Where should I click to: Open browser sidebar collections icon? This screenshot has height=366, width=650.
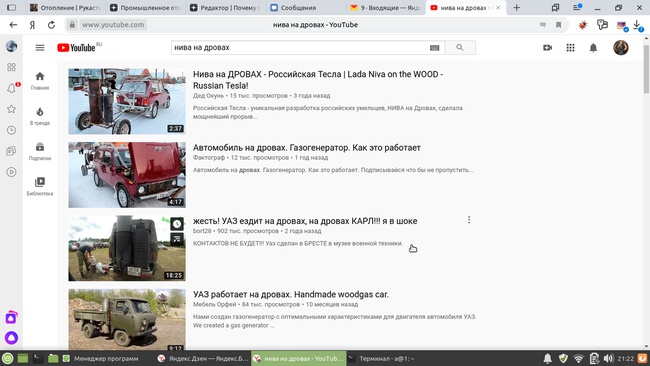coord(12,151)
